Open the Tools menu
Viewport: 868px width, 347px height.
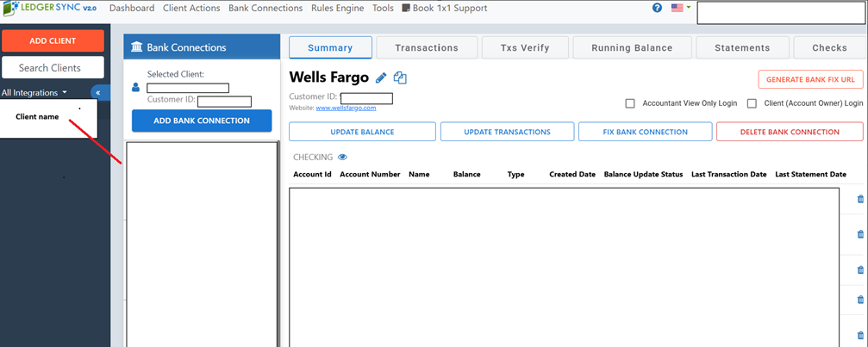coord(383,9)
